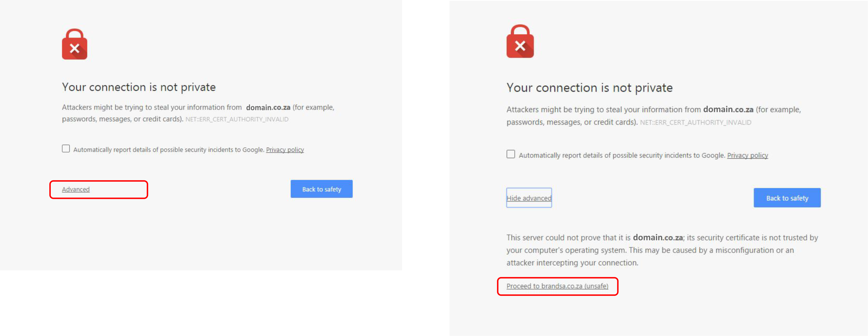868x336 pixels.
Task: Open Proceed to brandsa.co.za (unsafe) link
Action: click(x=557, y=286)
